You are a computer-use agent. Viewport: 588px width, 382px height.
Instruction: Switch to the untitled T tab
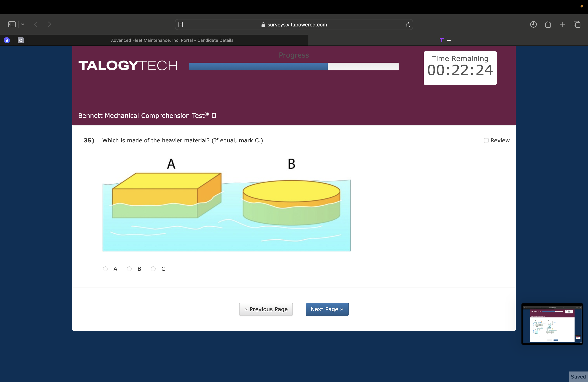(445, 40)
